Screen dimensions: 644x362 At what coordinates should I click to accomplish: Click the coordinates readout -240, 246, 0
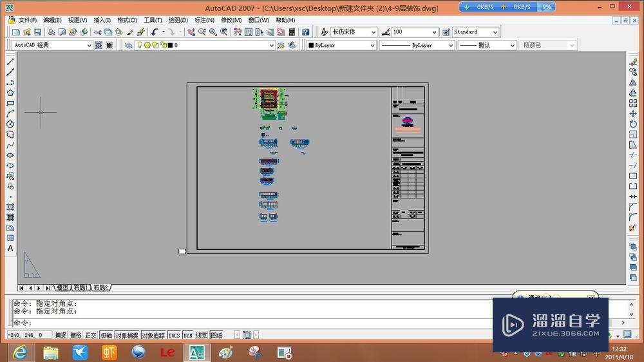[x=29, y=336]
